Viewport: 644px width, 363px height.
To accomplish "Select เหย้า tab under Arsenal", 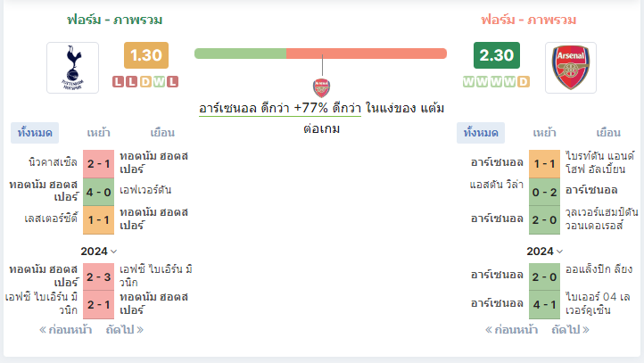I will point(545,133).
